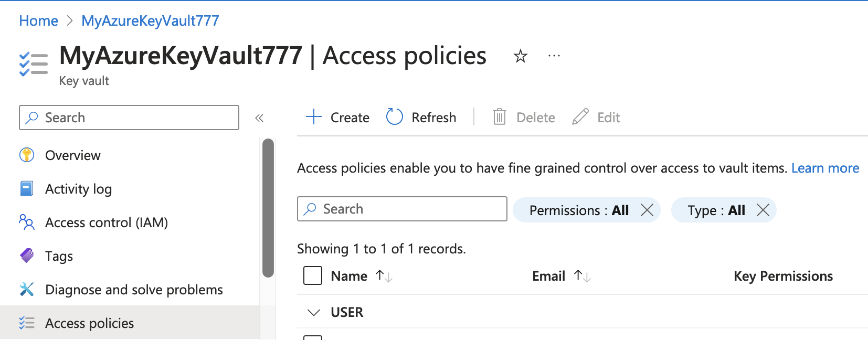Collapse the sidebar with double-chevron icon

pyautogui.click(x=259, y=118)
